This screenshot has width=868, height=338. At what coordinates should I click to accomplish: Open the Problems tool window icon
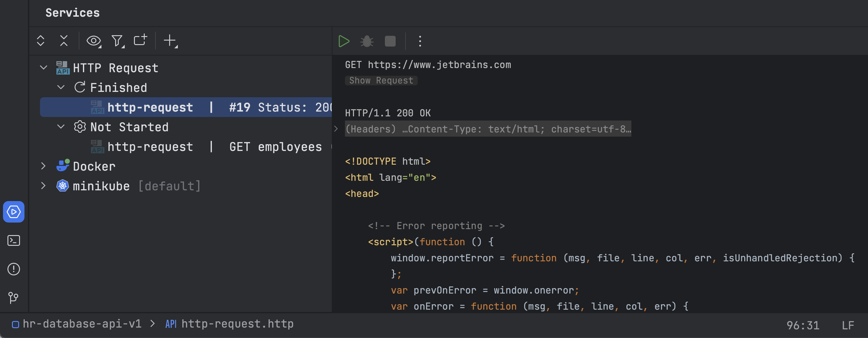(x=13, y=269)
